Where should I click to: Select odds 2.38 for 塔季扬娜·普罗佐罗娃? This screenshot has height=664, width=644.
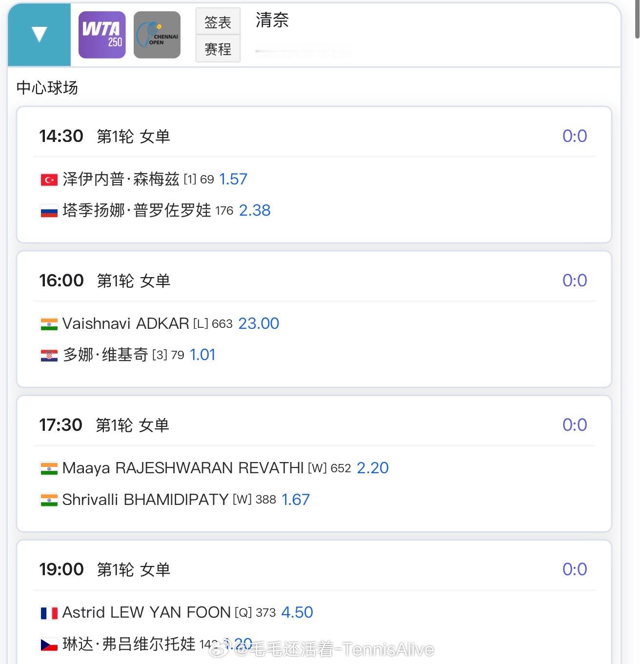(255, 211)
